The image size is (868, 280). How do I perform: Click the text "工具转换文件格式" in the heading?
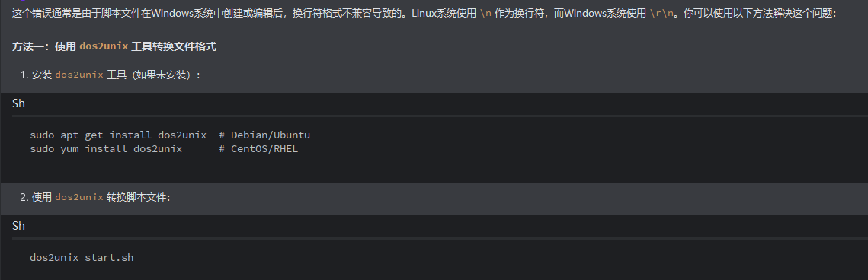(174, 47)
